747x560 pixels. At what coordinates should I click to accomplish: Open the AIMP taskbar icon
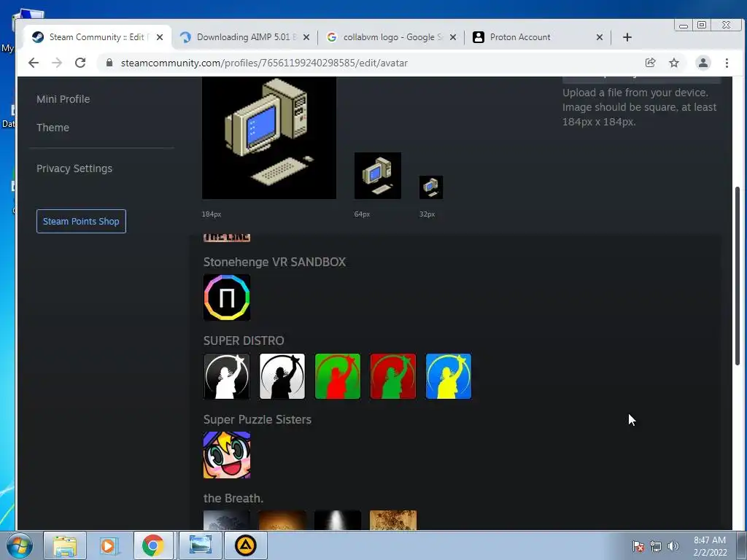click(x=245, y=545)
